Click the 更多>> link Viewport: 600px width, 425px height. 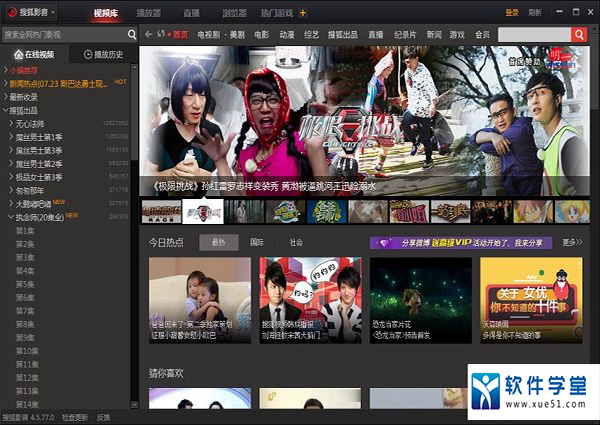click(x=572, y=243)
